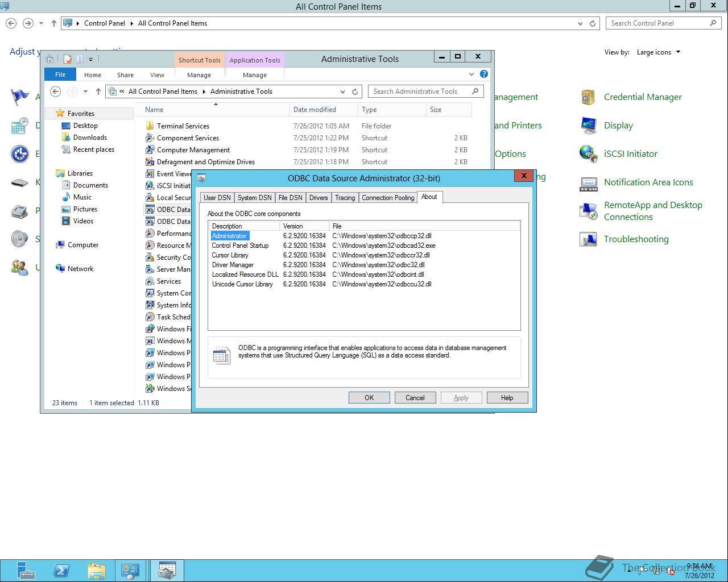The width and height of the screenshot is (728, 582).
Task: Click the Favorites tree node
Action: point(81,114)
